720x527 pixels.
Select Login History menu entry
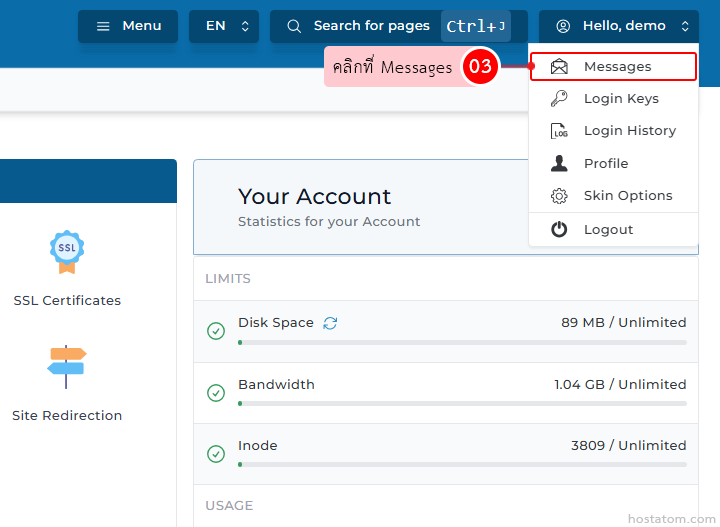tap(629, 131)
